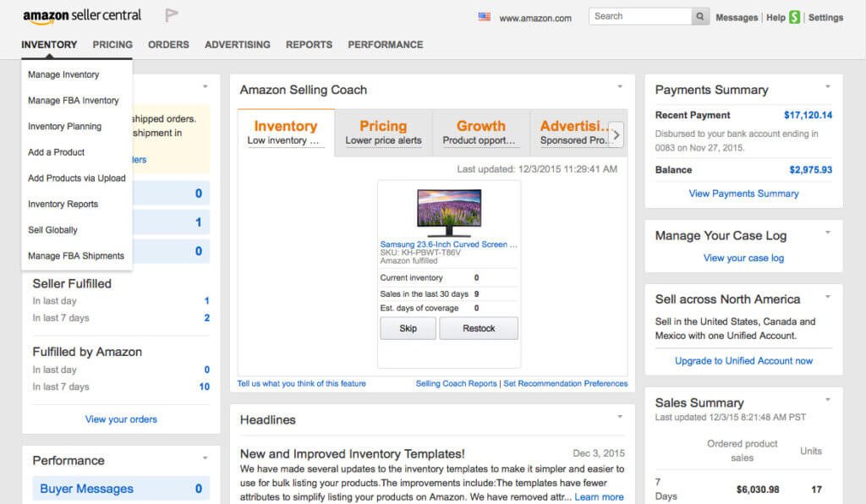The width and height of the screenshot is (866, 504).
Task: Show next Selling Coach tabs arrow
Action: [616, 134]
